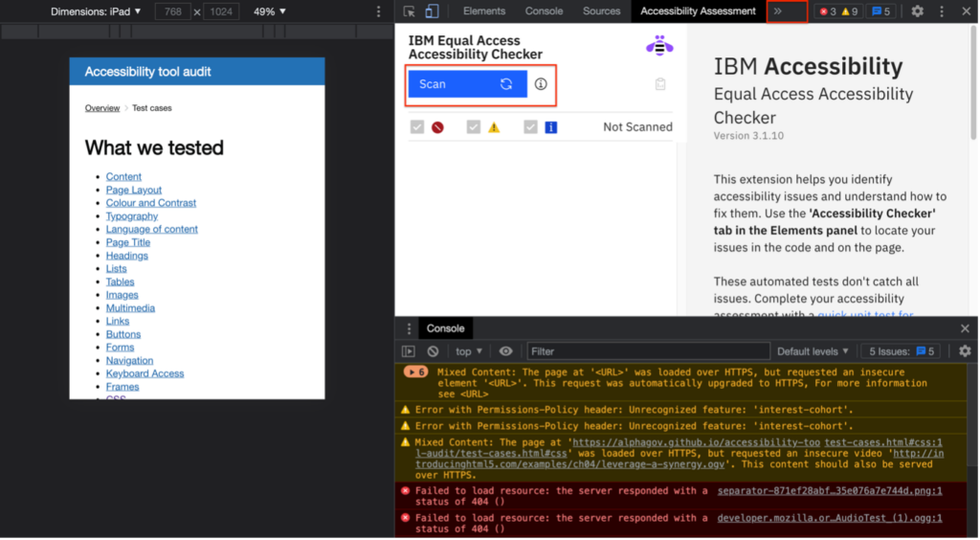Open the Navigation link
The image size is (980, 540).
129,361
